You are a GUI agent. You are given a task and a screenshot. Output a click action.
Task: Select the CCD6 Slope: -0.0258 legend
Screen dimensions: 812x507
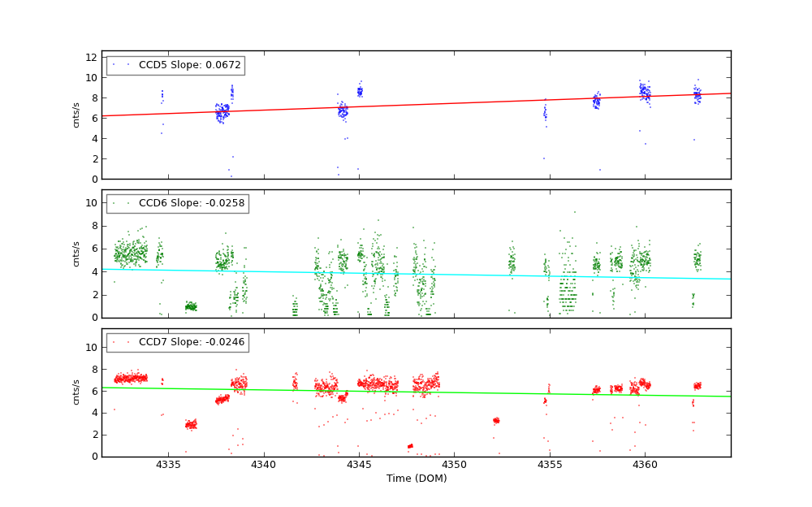point(177,203)
